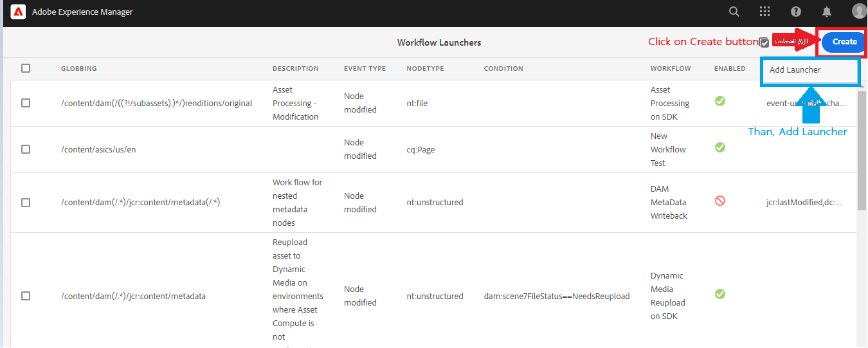Click enabled checkmark for New Workflow Test

720,147
